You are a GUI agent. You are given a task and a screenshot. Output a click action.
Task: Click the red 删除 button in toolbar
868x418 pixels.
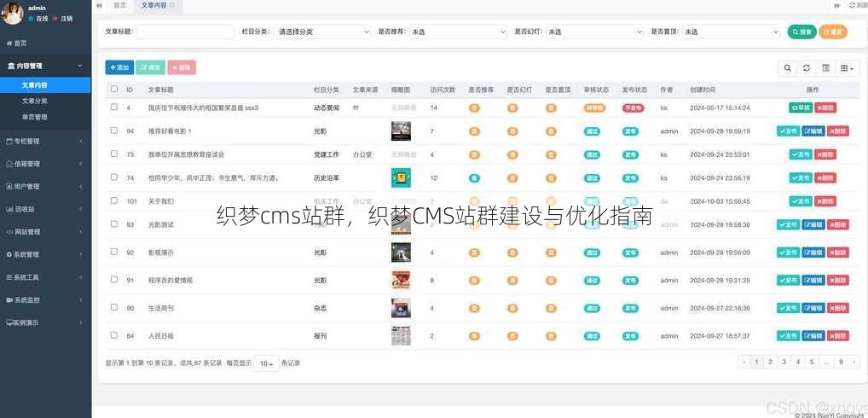[182, 67]
